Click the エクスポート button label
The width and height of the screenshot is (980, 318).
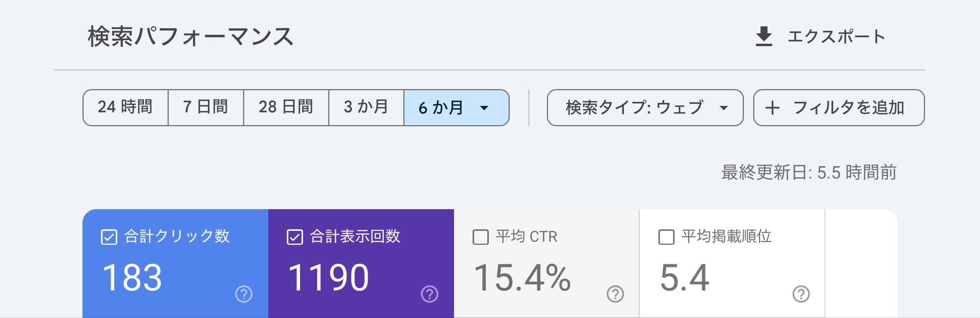tap(837, 37)
